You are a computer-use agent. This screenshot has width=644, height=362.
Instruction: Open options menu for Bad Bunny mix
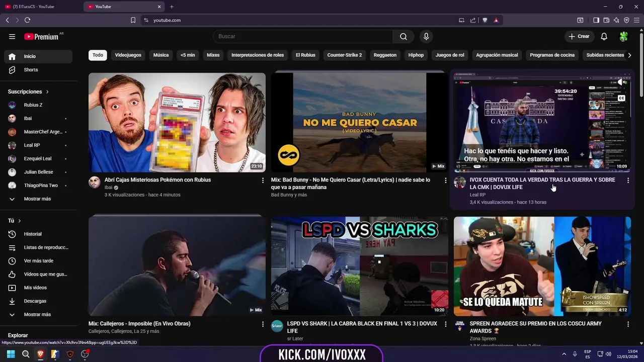[x=445, y=180]
